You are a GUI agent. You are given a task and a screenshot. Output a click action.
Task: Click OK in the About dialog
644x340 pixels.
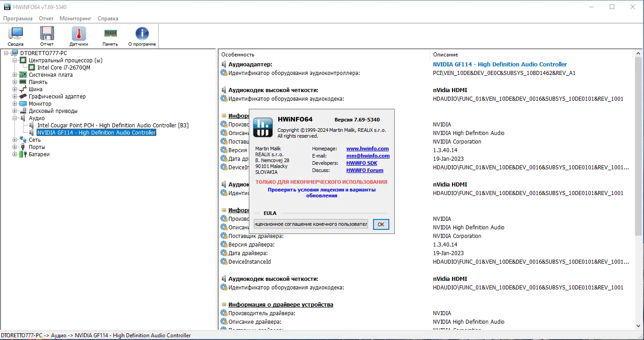coord(381,224)
